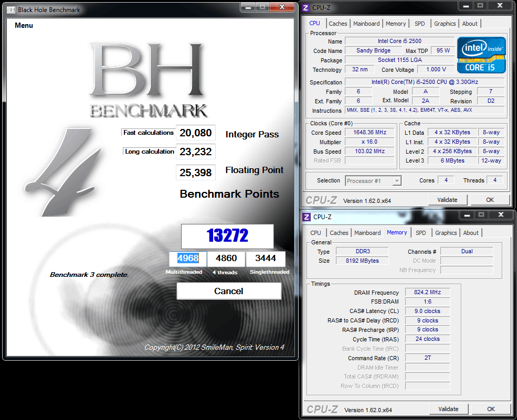Click the 103.02 MHz bus speed value
The height and width of the screenshot is (420, 517).
click(370, 151)
